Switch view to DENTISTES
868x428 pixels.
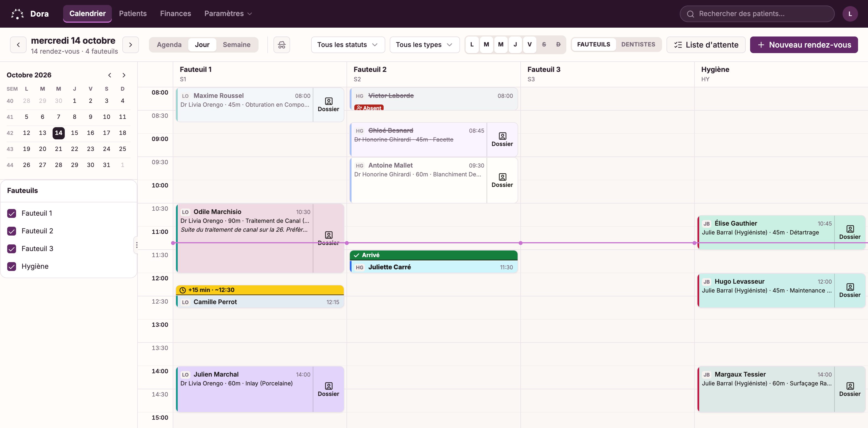pyautogui.click(x=638, y=45)
